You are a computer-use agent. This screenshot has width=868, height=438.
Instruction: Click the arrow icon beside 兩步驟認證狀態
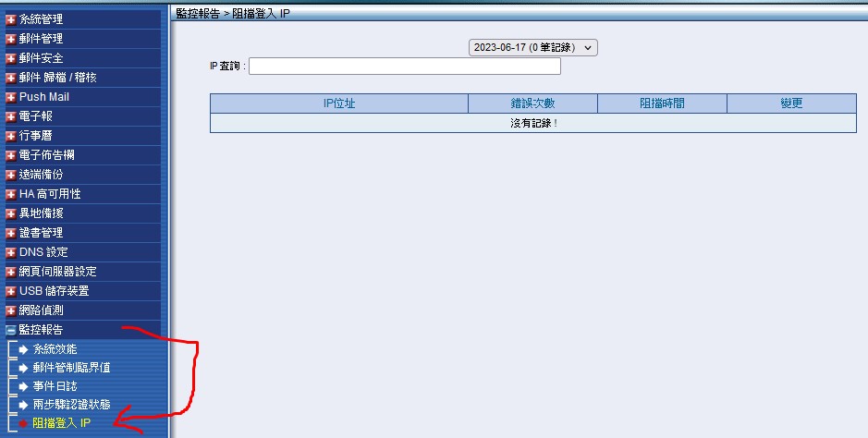click(x=24, y=405)
